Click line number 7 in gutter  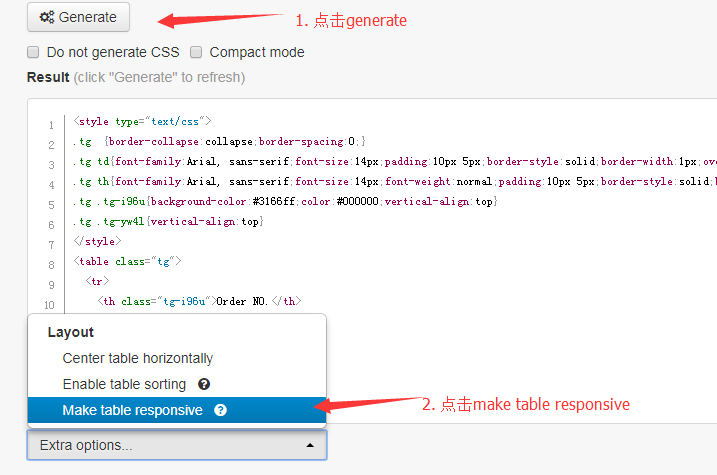click(51, 245)
